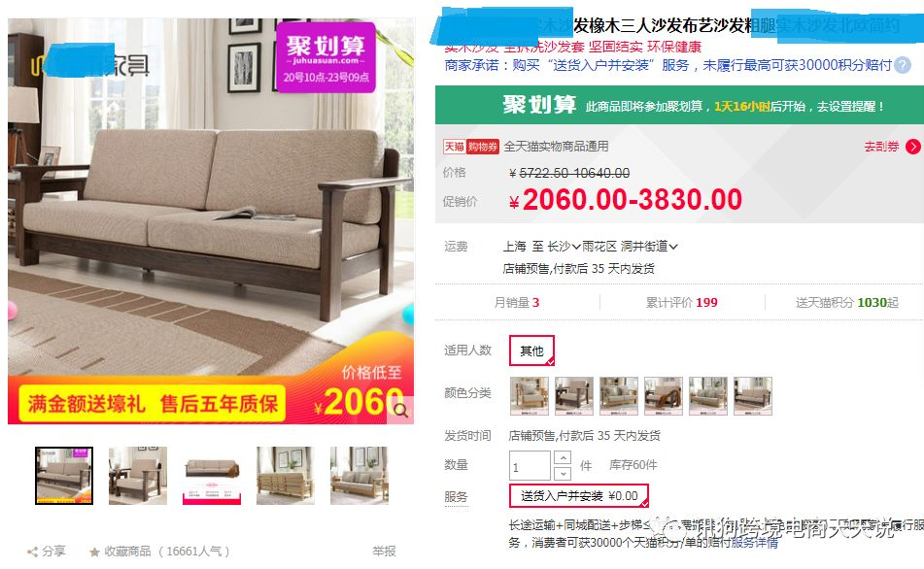Viewport: 924px width, 569px height.
Task: Click the 举报 report link
Action: coord(384,552)
